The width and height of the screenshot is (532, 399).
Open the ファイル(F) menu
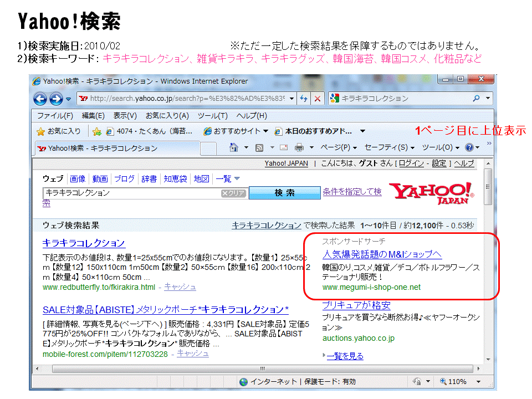[x=55, y=116]
